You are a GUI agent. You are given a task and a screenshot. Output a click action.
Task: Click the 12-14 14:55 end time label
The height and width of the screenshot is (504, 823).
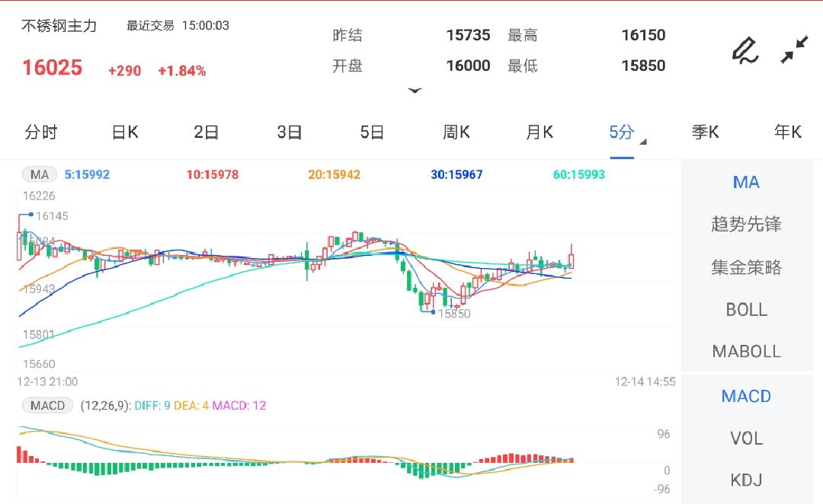coord(645,381)
